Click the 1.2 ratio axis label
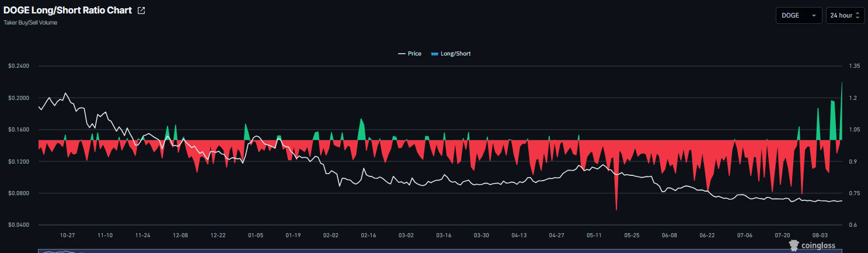 [x=853, y=98]
